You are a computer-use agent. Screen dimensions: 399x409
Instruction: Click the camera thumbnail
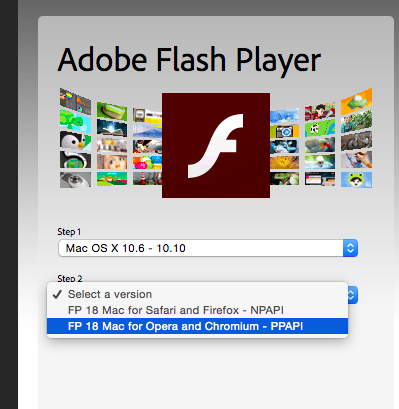pyautogui.click(x=284, y=131)
